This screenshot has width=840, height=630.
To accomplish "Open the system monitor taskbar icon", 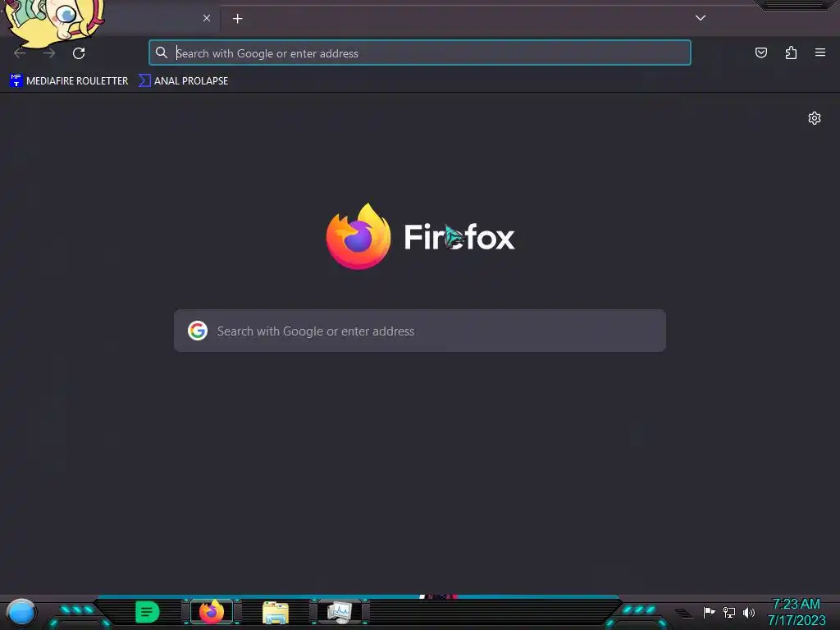I will tap(340, 612).
